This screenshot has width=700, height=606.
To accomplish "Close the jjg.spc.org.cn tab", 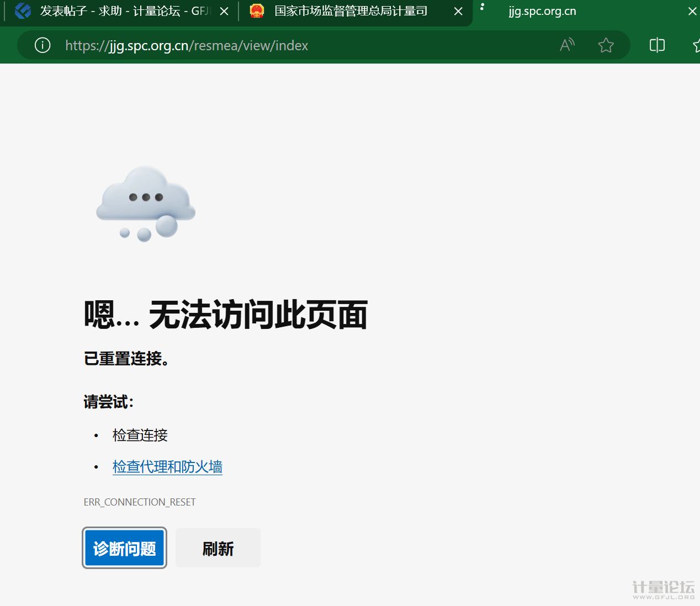I will click(x=692, y=12).
